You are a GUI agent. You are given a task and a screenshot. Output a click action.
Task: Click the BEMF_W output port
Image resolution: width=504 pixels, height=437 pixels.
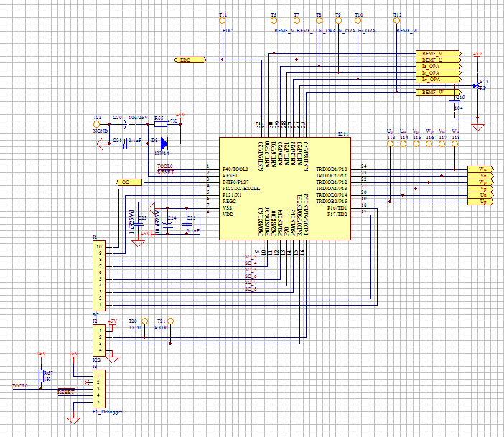pyautogui.click(x=436, y=93)
